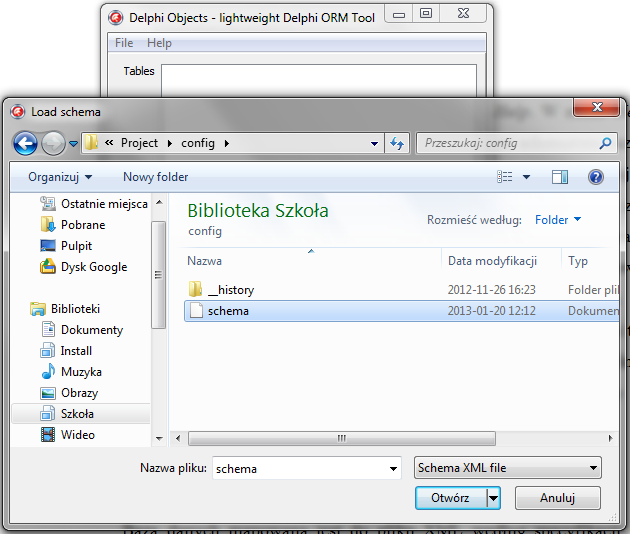
Task: Click the Otwórz button
Action: click(x=451, y=498)
